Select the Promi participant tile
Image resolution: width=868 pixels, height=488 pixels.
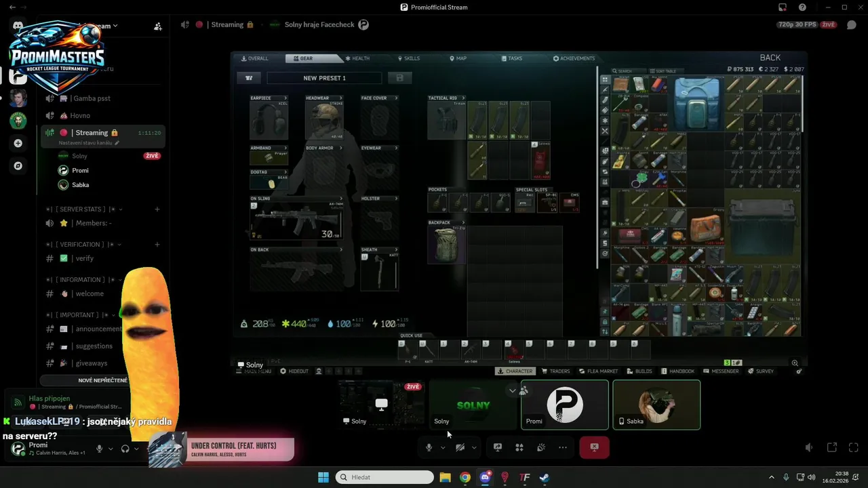pyautogui.click(x=565, y=405)
